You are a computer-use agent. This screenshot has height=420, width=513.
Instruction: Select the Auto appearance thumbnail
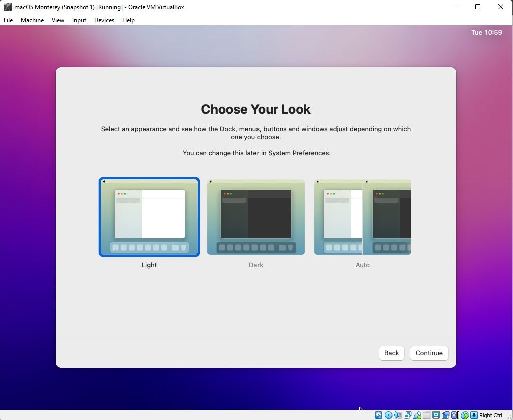(x=363, y=217)
